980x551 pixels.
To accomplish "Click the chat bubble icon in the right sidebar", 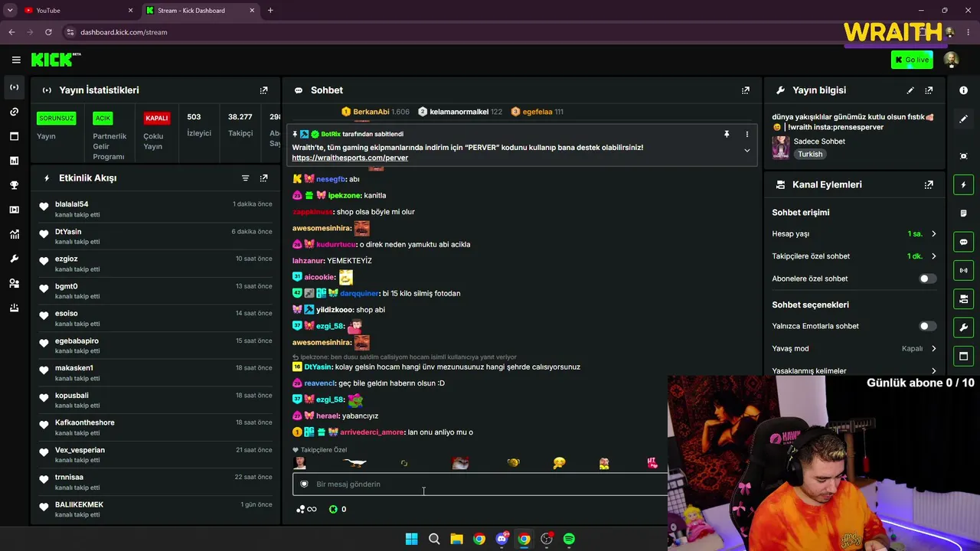I will point(963,242).
